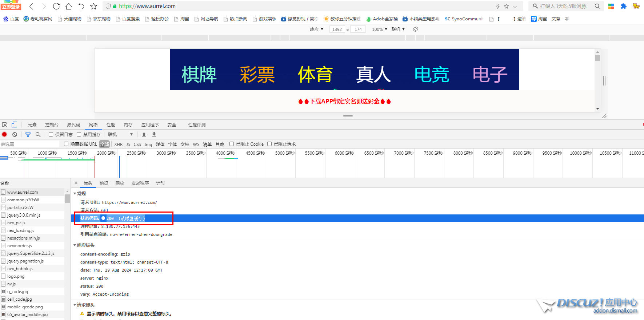This screenshot has width=644, height=320.
Task: Switch to the 源代码 DevTools tab
Action: tap(73, 125)
